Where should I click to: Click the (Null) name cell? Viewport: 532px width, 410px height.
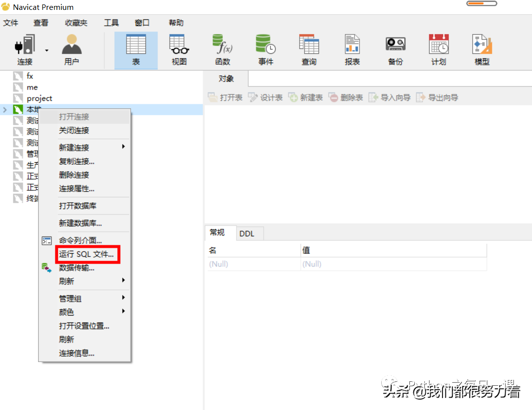(254, 264)
